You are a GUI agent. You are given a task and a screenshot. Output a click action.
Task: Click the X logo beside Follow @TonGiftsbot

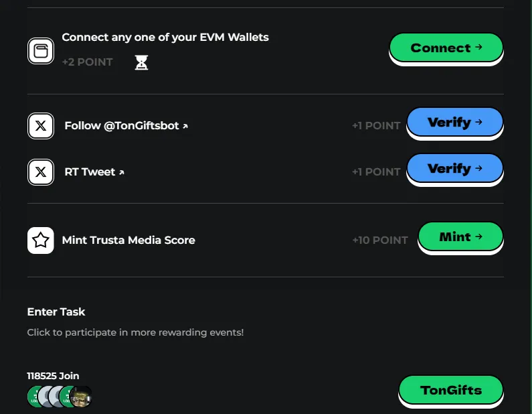41,125
